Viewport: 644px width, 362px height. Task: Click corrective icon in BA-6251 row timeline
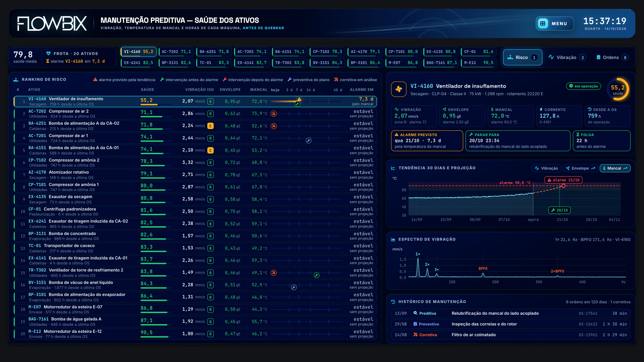tap(274, 126)
